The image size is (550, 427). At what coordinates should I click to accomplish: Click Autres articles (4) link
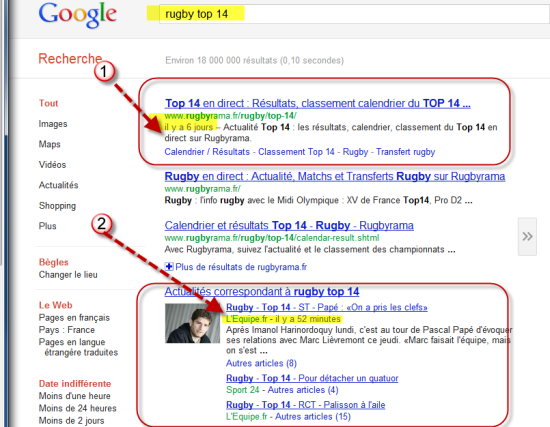303,390
